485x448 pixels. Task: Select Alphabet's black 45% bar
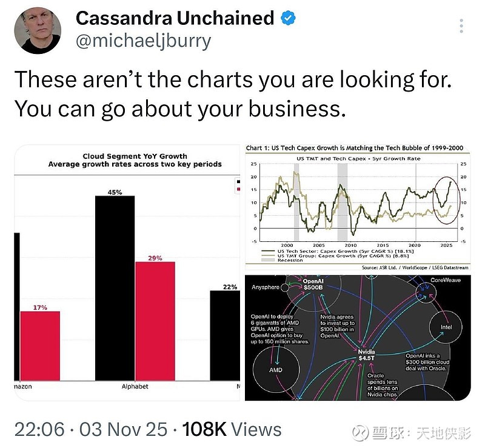(x=115, y=288)
